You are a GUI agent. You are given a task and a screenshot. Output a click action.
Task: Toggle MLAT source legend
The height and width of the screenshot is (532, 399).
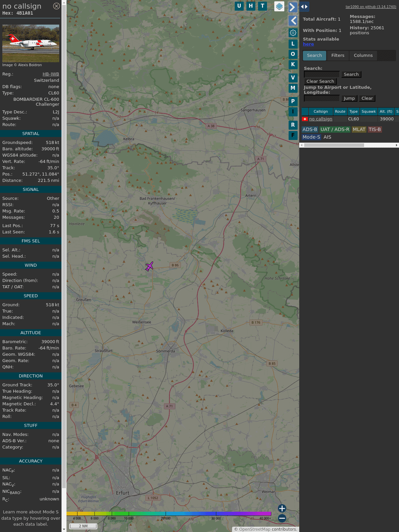[359, 129]
